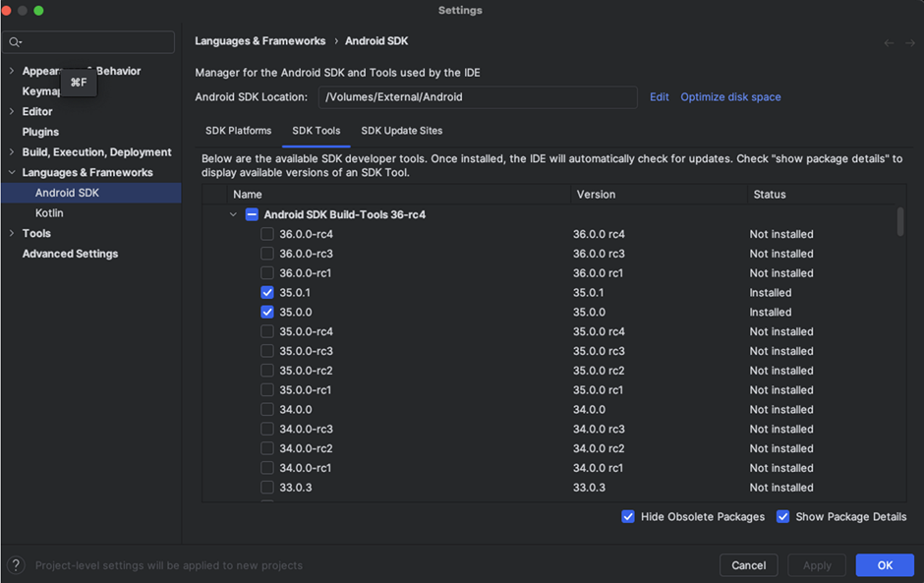Click the Status column header

826,195
